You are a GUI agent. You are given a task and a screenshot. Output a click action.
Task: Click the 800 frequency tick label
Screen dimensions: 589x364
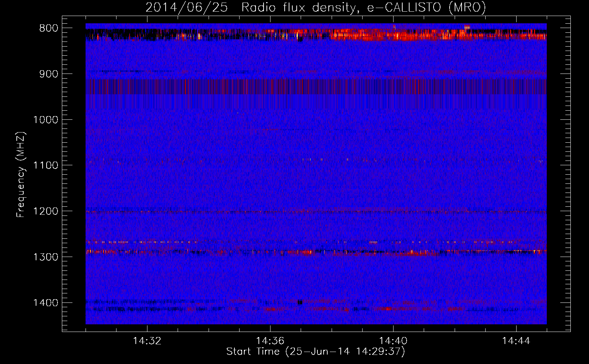[48, 28]
